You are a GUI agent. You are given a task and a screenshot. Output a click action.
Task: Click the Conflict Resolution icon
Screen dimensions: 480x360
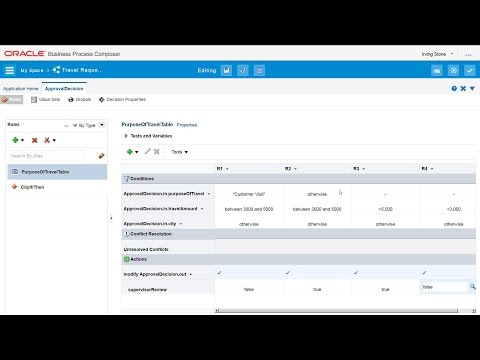[127, 234]
